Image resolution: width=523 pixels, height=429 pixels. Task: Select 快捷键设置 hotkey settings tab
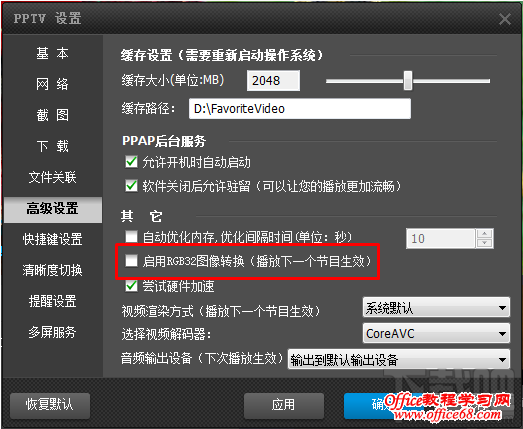click(53, 239)
